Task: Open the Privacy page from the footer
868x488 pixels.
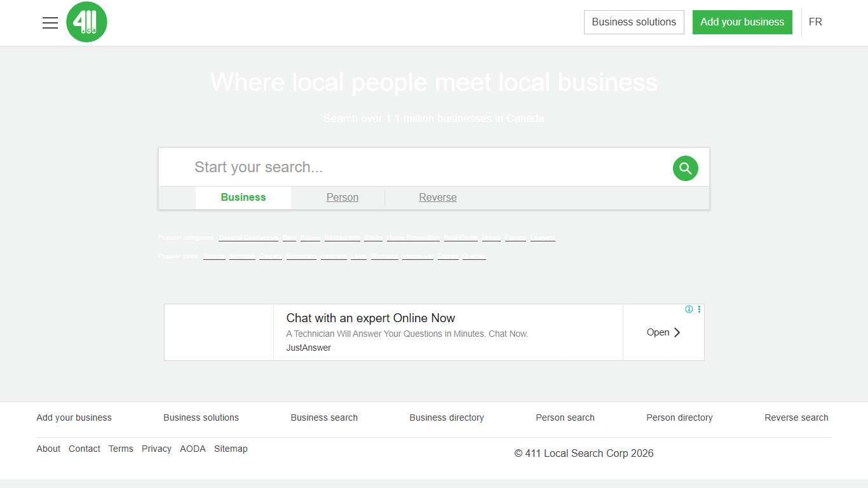Action: 156,449
